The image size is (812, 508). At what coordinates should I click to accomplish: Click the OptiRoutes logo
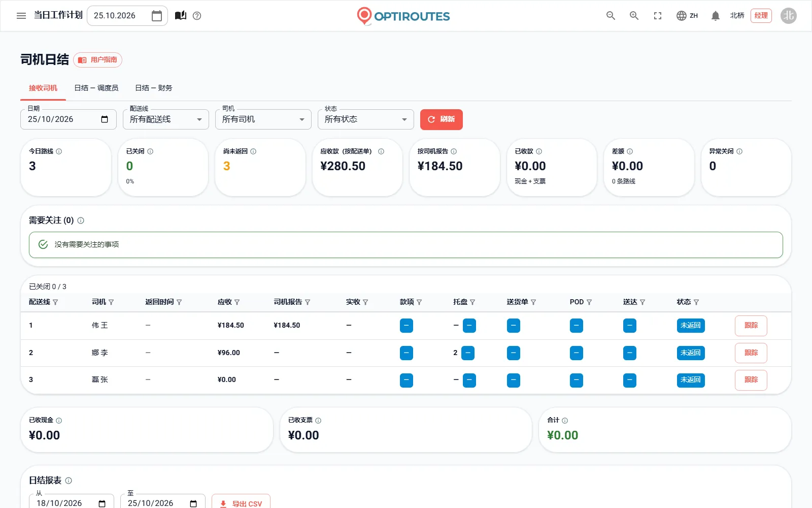pos(403,16)
